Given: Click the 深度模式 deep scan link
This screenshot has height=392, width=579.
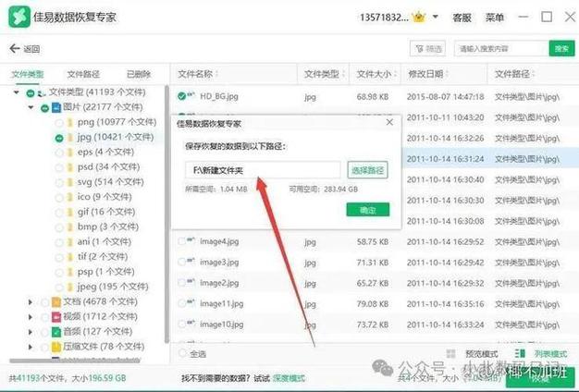Looking at the screenshot, I should pyautogui.click(x=289, y=378).
